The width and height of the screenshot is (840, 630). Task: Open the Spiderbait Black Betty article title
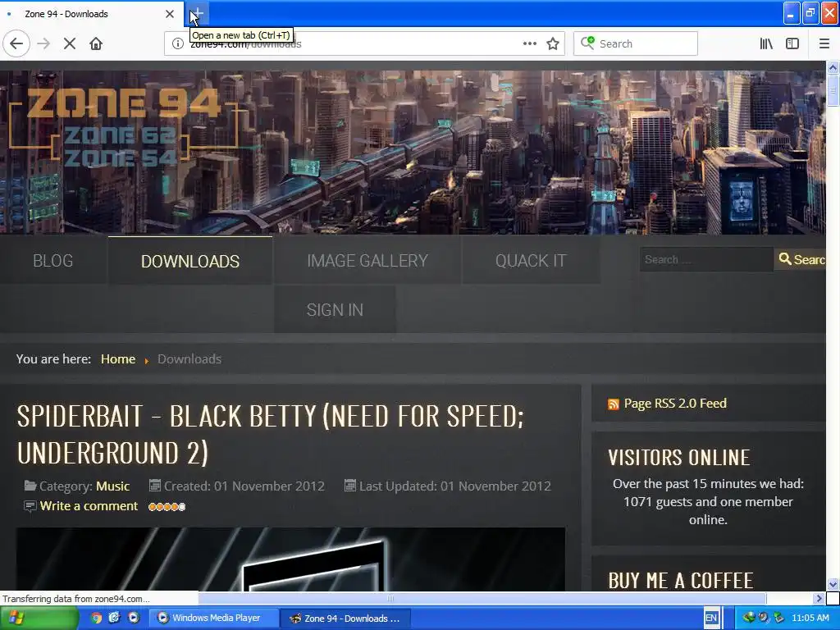(x=271, y=434)
